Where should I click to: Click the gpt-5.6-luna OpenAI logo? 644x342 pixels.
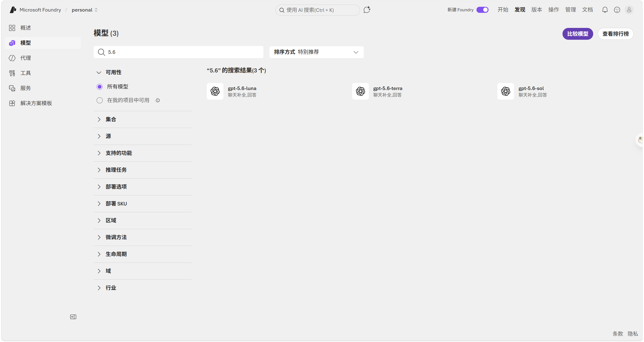[215, 91]
